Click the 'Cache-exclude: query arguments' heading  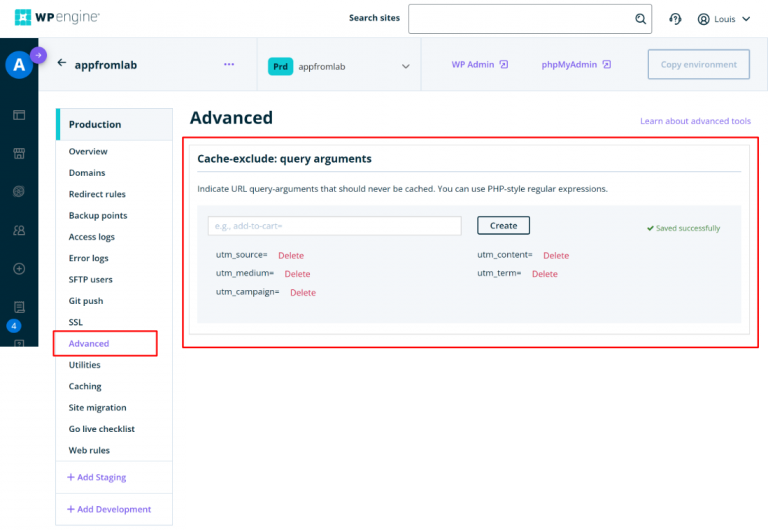[285, 159]
